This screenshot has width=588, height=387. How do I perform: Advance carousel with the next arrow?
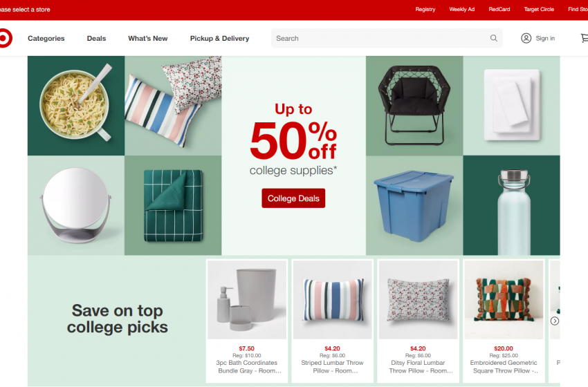[555, 321]
